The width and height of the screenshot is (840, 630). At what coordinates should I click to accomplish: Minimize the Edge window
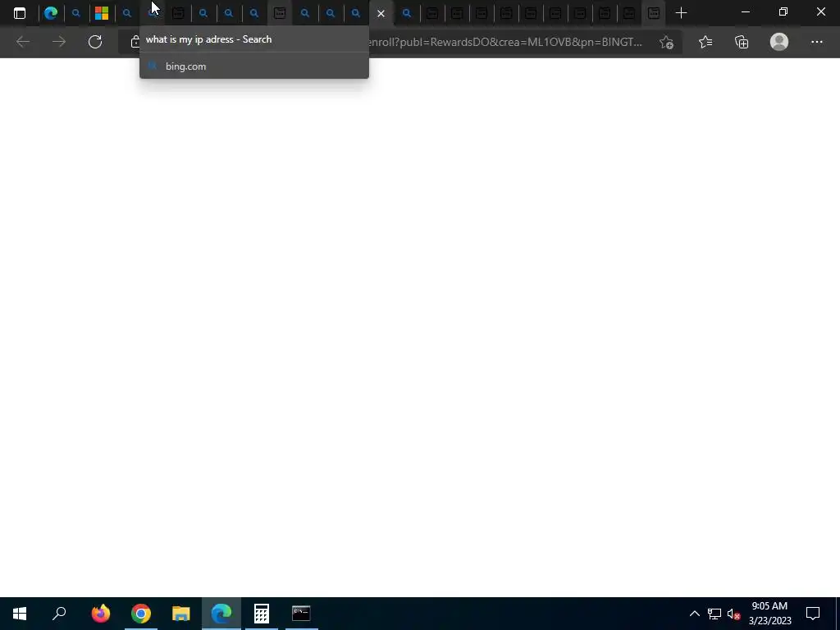(745, 11)
